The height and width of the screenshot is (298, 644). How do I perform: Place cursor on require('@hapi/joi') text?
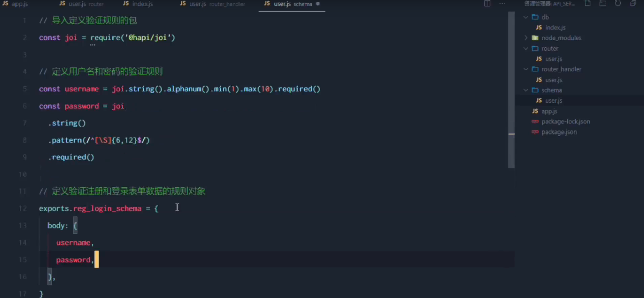(133, 37)
